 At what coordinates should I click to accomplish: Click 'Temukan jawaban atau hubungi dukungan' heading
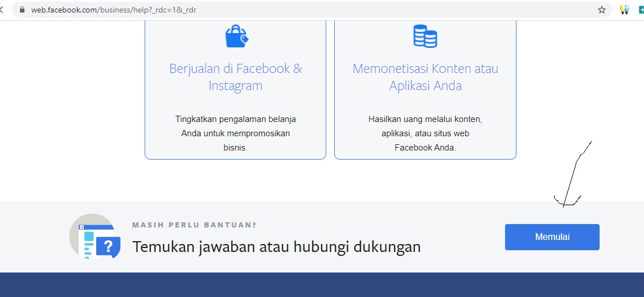pos(276,247)
